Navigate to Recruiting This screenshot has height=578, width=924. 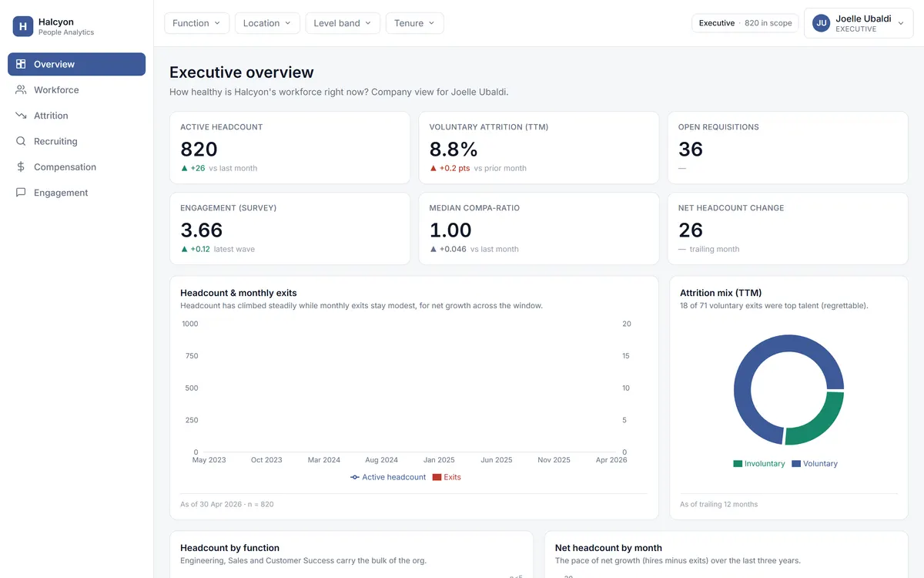tap(76, 141)
